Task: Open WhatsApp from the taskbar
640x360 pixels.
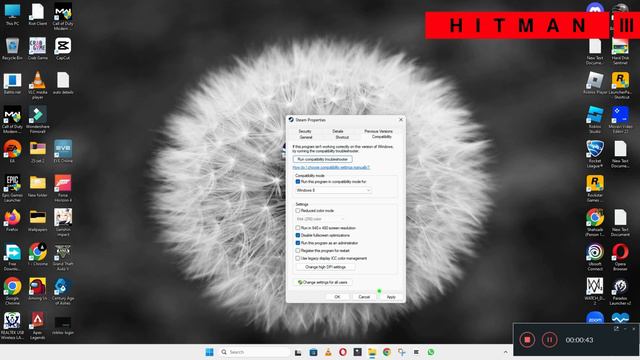Action: (431, 352)
